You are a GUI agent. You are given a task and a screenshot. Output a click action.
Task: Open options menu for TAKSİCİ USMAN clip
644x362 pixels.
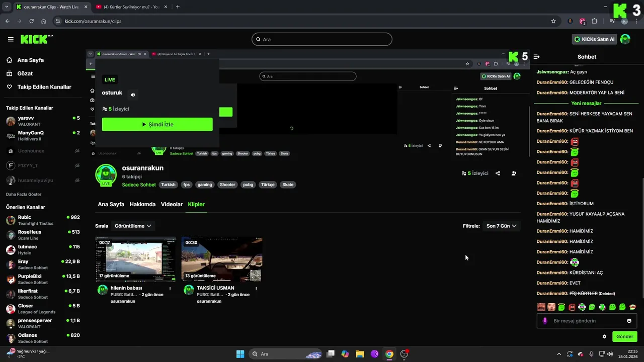point(256,289)
